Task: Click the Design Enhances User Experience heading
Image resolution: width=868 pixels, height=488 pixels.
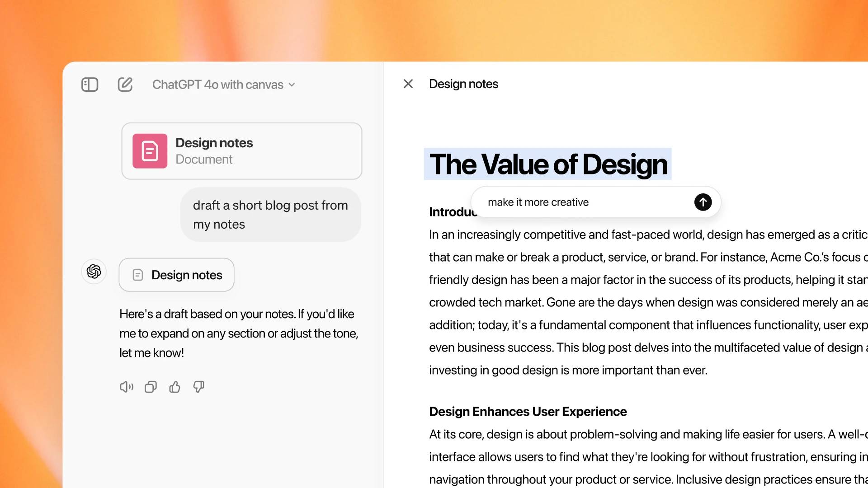Action: point(528,411)
